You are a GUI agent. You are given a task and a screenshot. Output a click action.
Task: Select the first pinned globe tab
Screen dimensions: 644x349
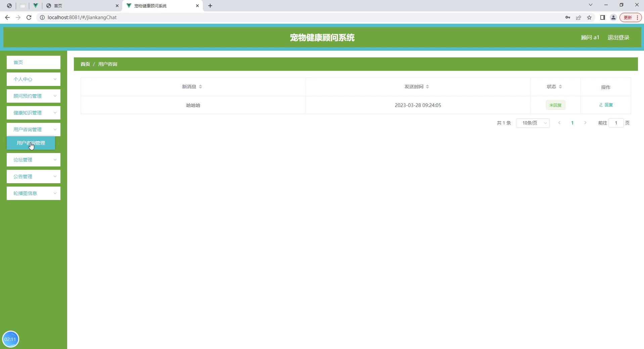[x=9, y=6]
